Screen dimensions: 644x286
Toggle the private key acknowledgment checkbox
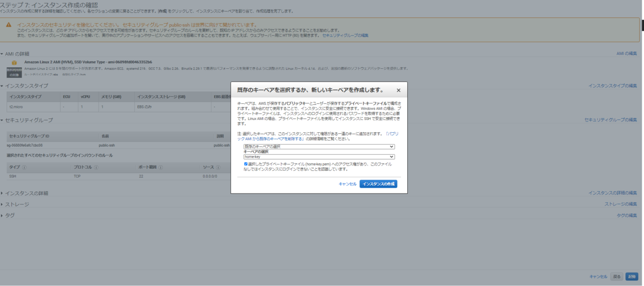tap(246, 163)
